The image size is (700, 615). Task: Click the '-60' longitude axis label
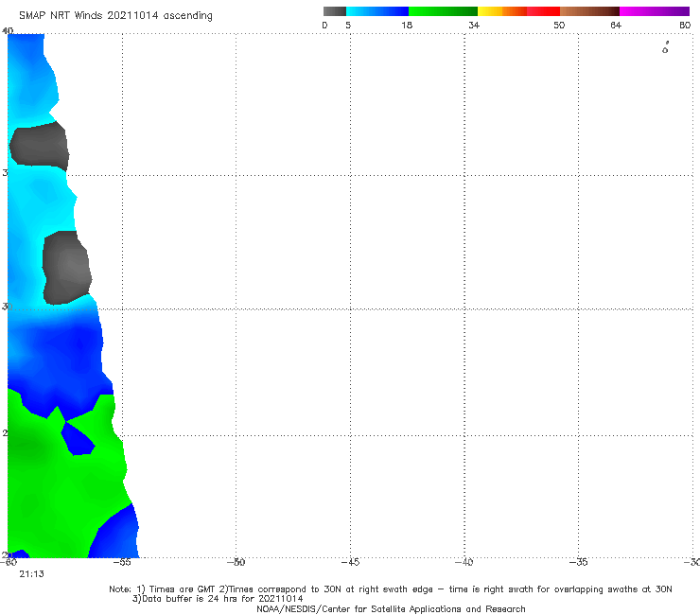(x=8, y=562)
